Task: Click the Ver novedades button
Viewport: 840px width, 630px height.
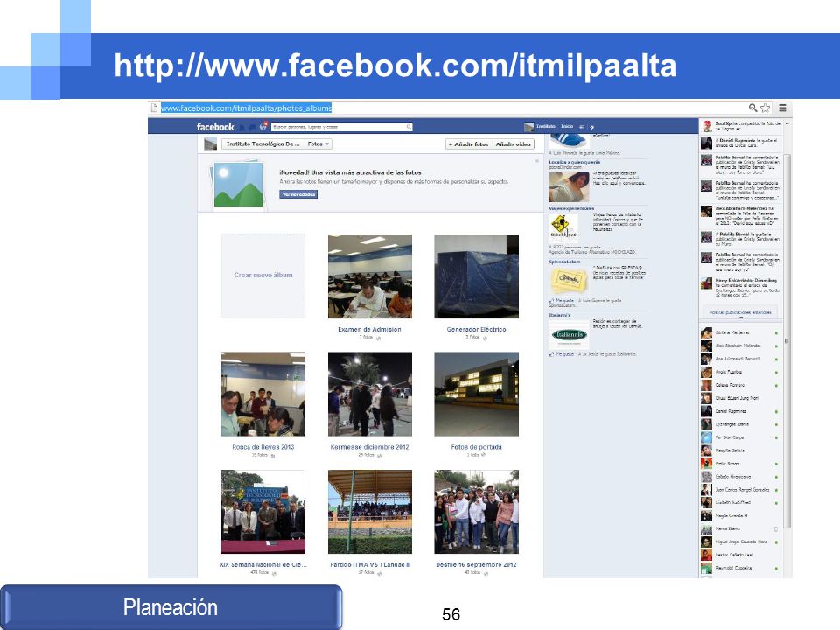Action: (x=298, y=194)
